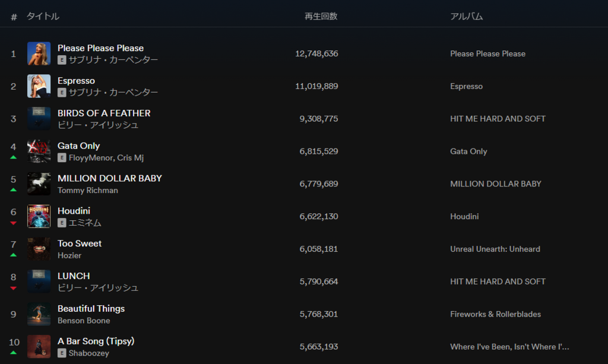The height and width of the screenshot is (364, 608).
Task: Open artist Tommy Richman
Action: [88, 191]
